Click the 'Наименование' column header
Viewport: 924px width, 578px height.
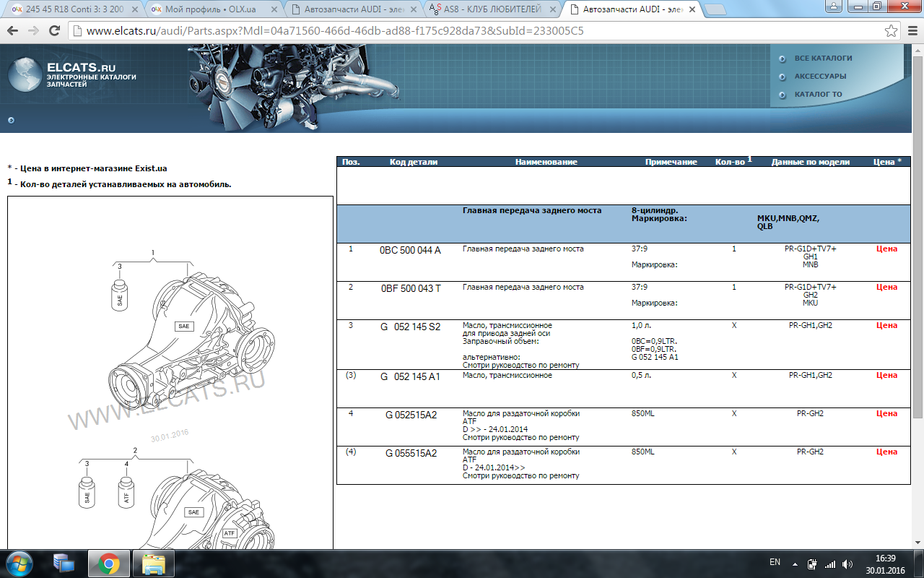point(546,162)
